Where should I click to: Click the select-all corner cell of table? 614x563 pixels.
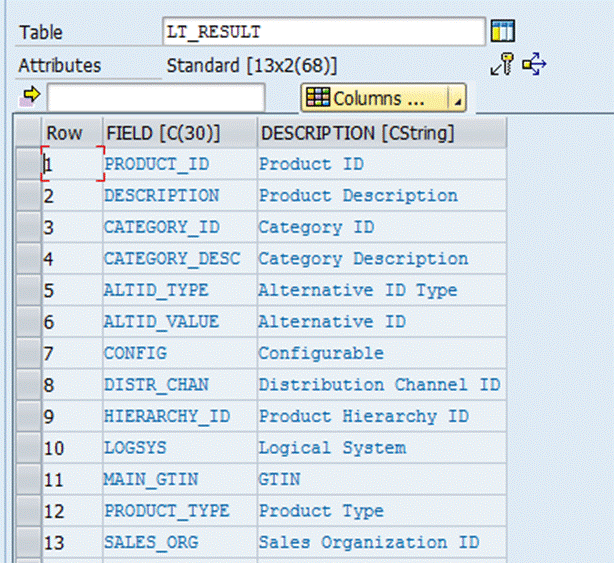[x=29, y=133]
